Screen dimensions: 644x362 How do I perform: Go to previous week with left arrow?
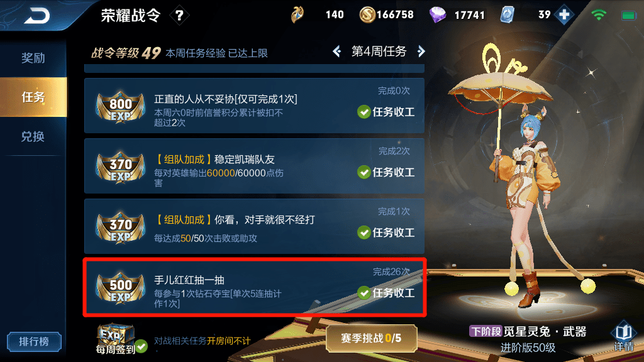337,52
